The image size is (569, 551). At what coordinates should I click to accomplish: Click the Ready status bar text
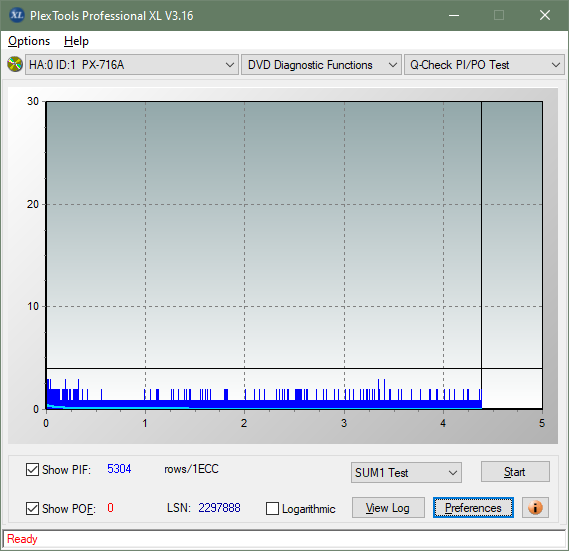pos(22,539)
